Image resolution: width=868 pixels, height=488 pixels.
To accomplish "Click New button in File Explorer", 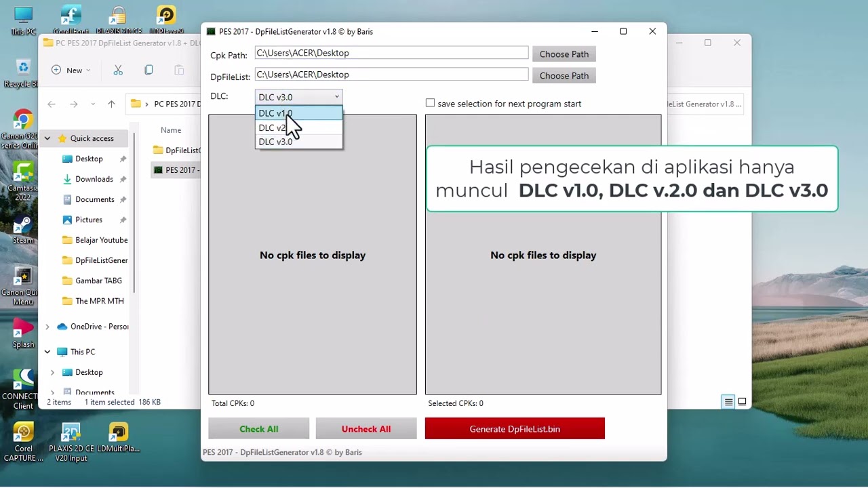I will coord(71,70).
